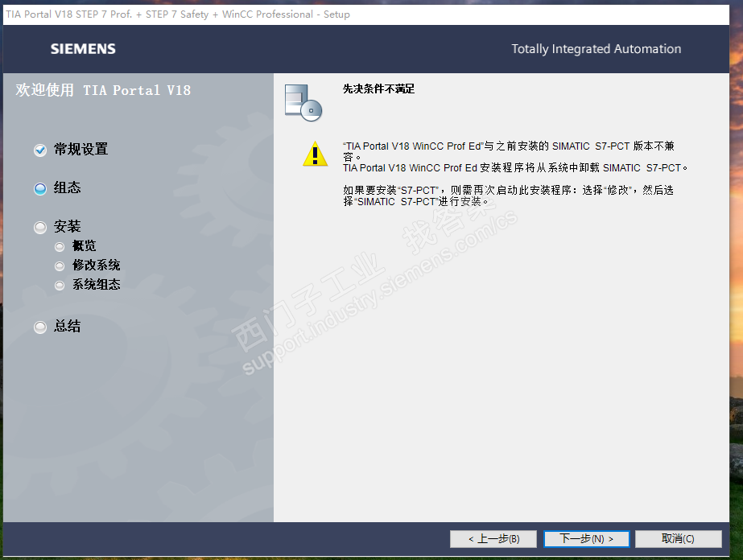
Task: Select the 概览 sub-step indicator
Action: (x=60, y=246)
